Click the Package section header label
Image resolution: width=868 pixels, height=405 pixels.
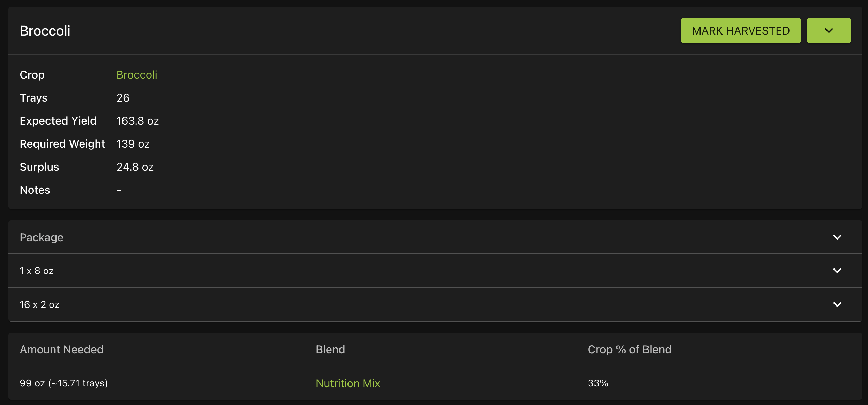click(42, 237)
